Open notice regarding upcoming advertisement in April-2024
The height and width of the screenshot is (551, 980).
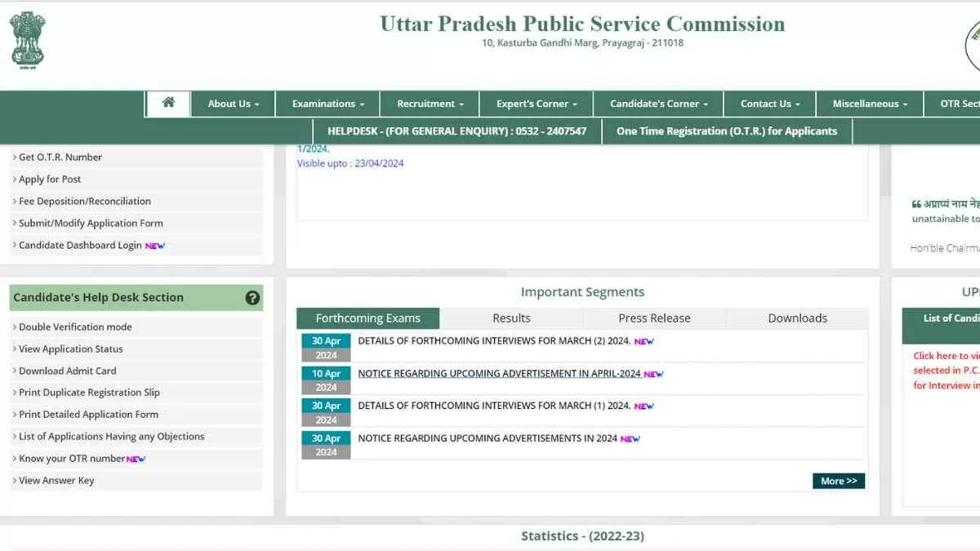[499, 373]
